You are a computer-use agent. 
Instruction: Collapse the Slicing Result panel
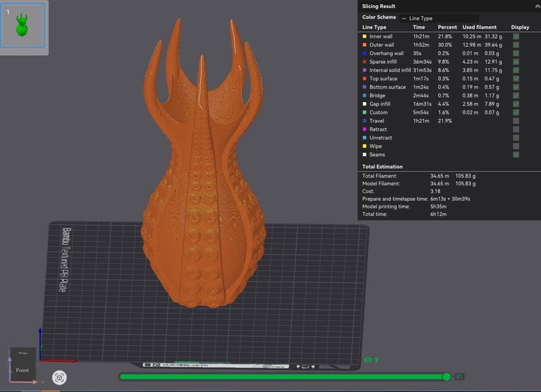tap(537, 7)
